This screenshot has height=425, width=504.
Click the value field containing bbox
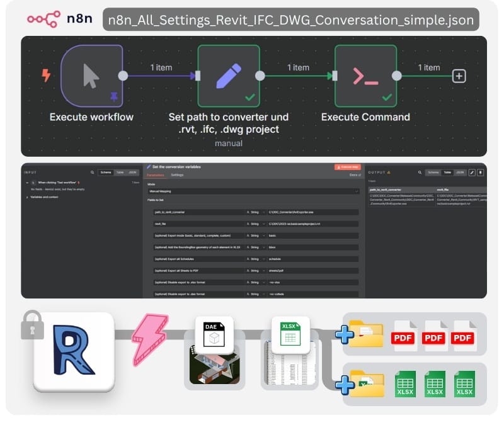[312, 247]
